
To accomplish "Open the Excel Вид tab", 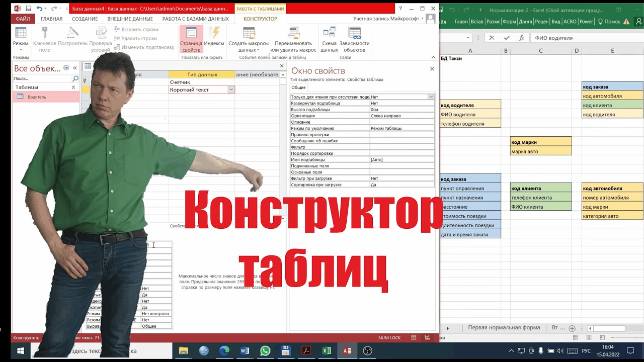I will [x=556, y=22].
